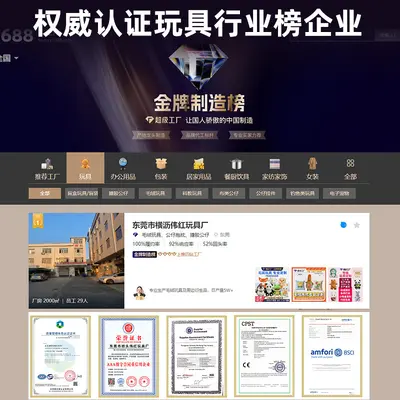The width and height of the screenshot is (400, 400).
Task: View the amfori BSCI certificate image
Action: [x=332, y=356]
